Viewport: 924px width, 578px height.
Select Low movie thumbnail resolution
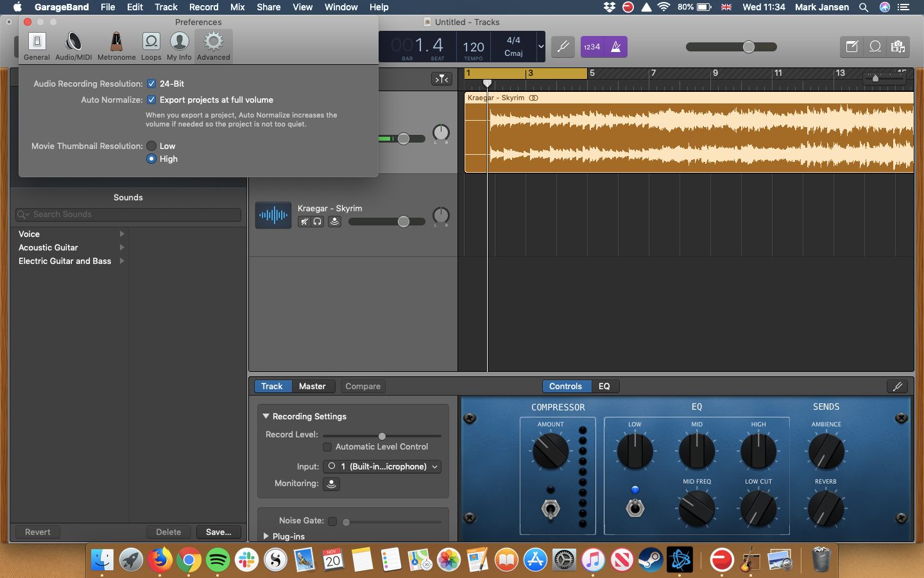point(151,146)
